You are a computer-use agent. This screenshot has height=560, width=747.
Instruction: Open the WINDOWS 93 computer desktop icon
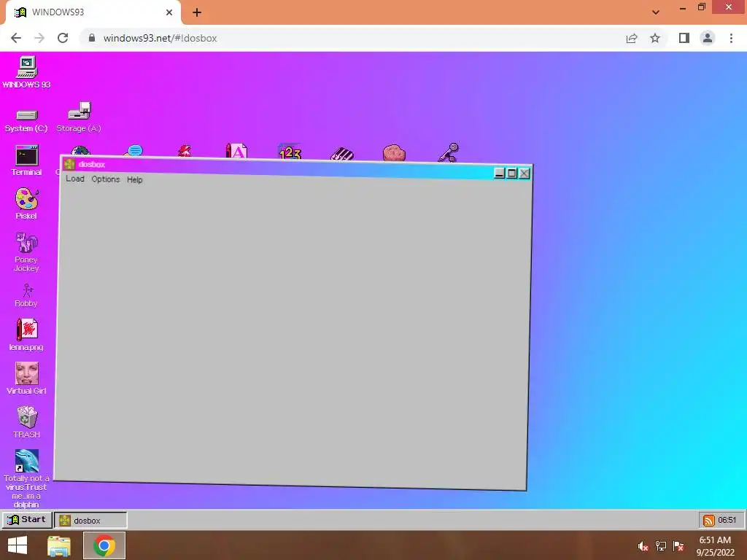coord(27,72)
